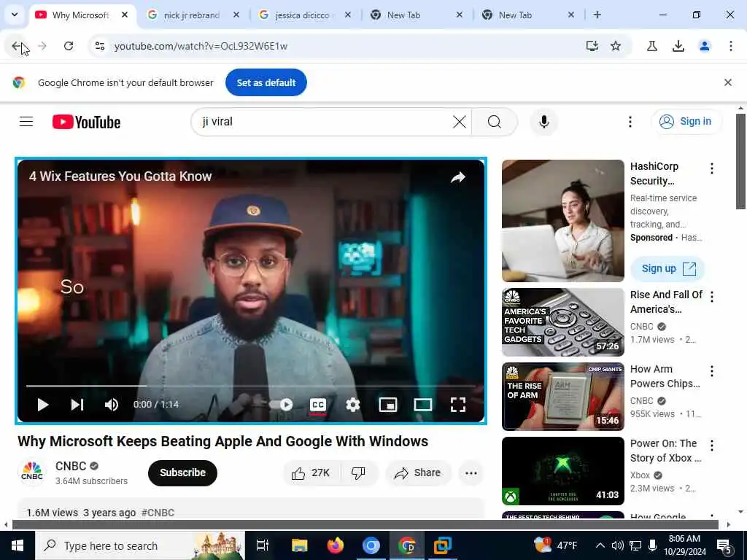
Task: Open Rise And Fall Of America's options menu
Action: pyautogui.click(x=712, y=297)
